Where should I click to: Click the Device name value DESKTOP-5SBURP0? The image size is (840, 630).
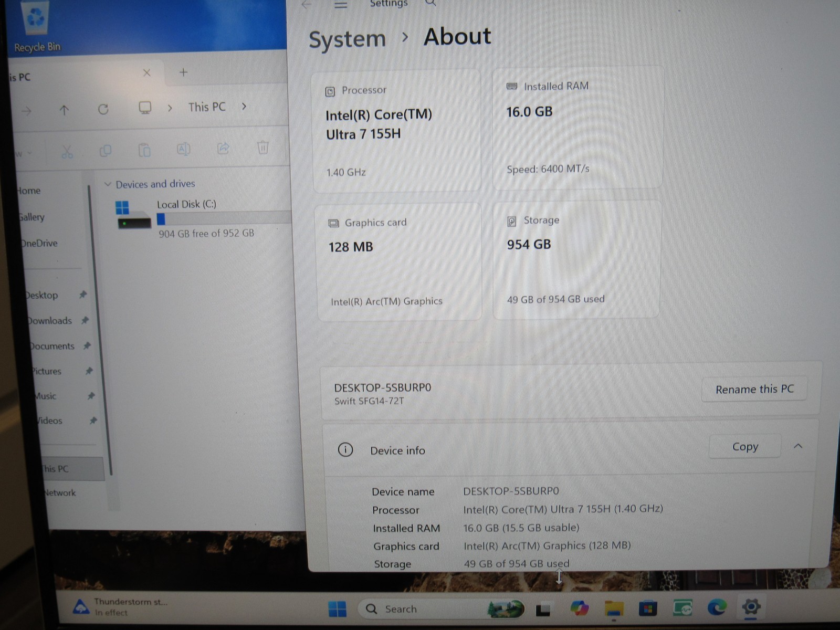[511, 491]
